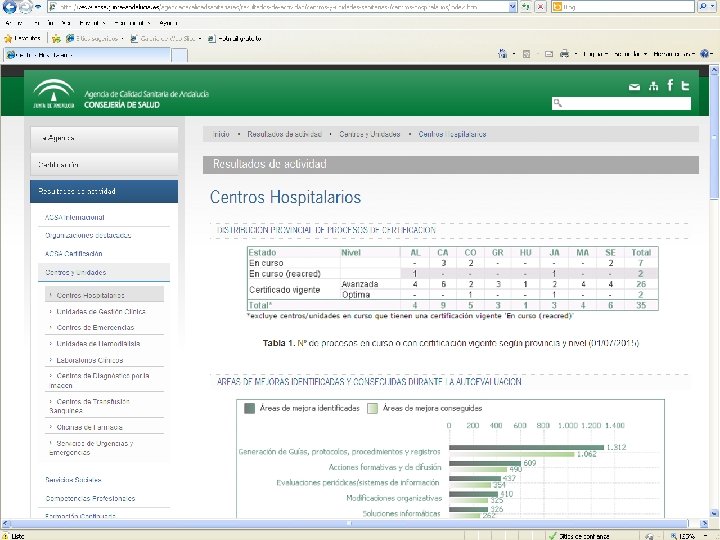Open the Agencia sidebar menu item
Viewport: 720px width, 540px height.
[60, 137]
